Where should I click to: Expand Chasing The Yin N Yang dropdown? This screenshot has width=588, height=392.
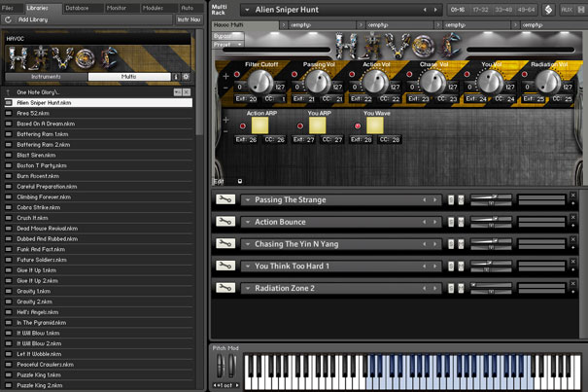(x=248, y=244)
